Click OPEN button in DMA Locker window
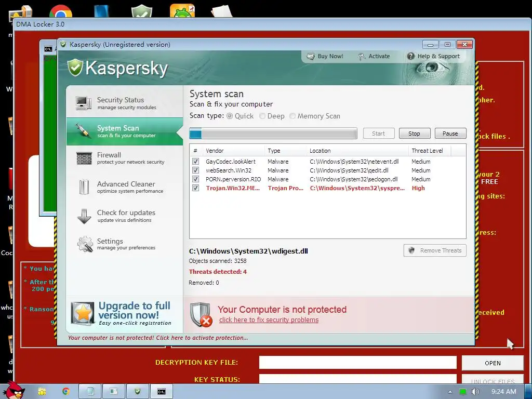This screenshot has height=399, width=532. point(493,363)
